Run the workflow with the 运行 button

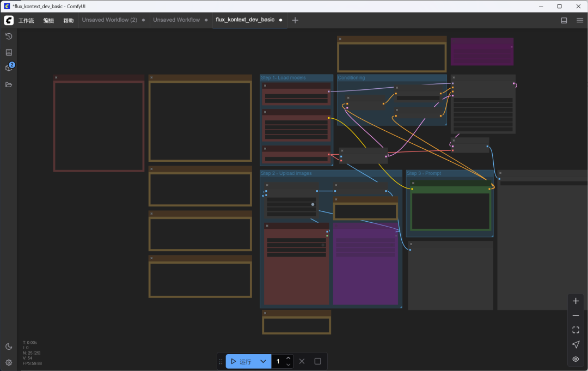coord(241,361)
